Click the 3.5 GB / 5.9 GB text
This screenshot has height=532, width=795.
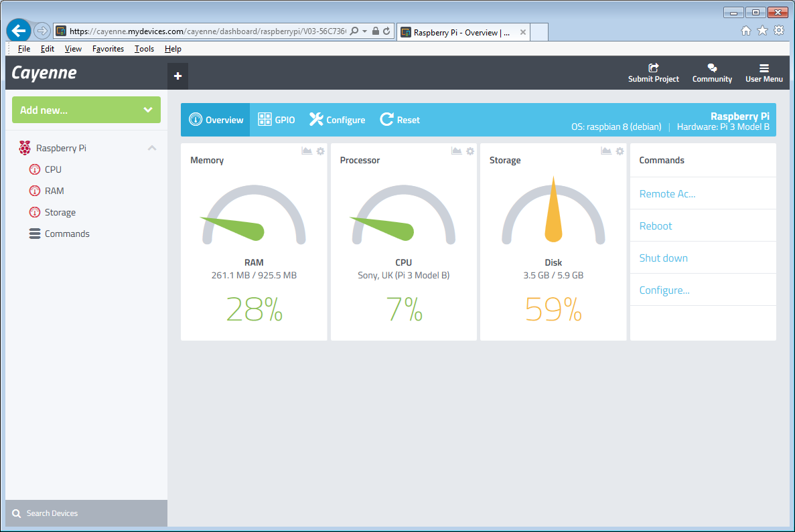tap(553, 275)
